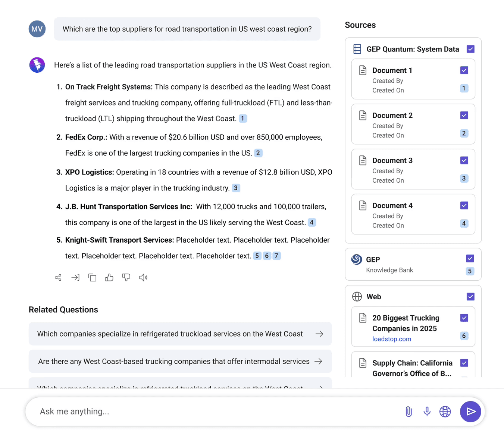This screenshot has width=504, height=435.
Task: Open citation 2 after the FedEx paragraph
Action: 258,153
